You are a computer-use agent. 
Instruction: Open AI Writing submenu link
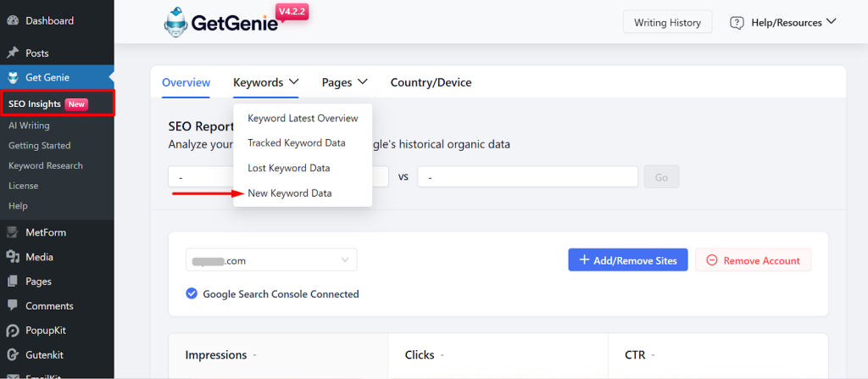point(29,125)
